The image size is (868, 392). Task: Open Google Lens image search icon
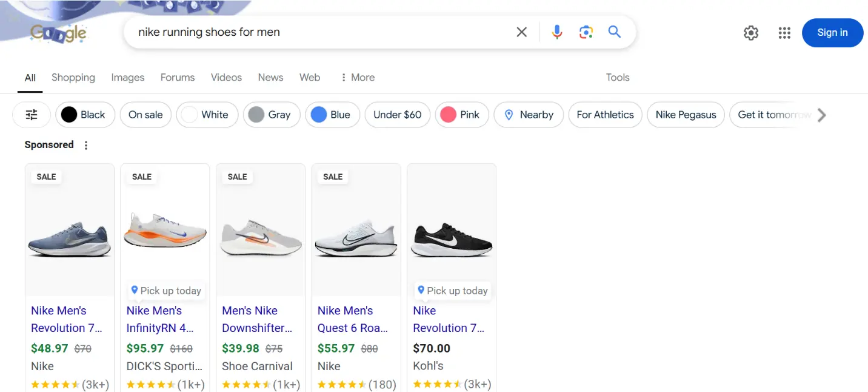click(x=586, y=32)
